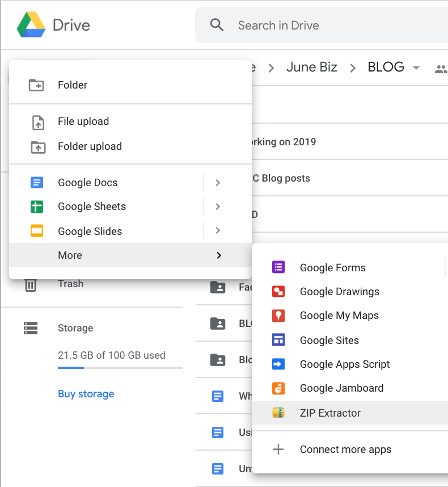This screenshot has width=448, height=487.
Task: Click the search magnifier icon
Action: [217, 25]
